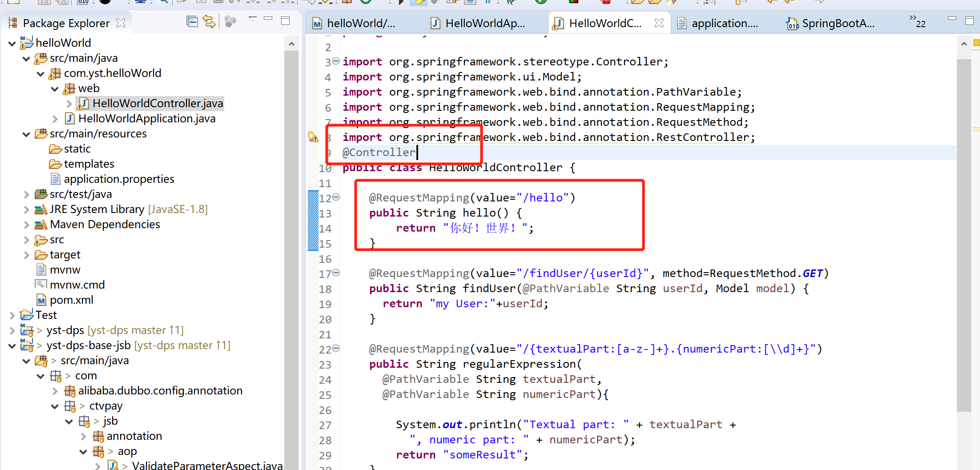Expand Maven Dependencies
The height and width of the screenshot is (470, 980).
tap(26, 225)
